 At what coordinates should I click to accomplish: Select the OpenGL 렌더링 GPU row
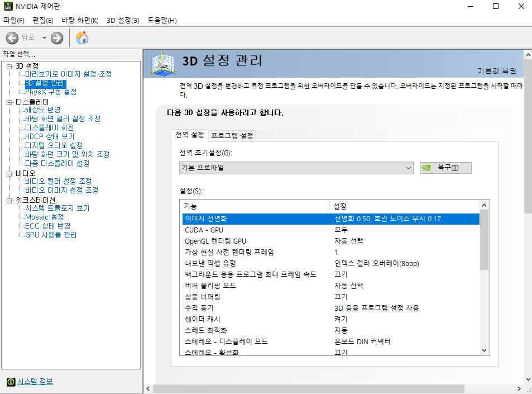point(331,241)
